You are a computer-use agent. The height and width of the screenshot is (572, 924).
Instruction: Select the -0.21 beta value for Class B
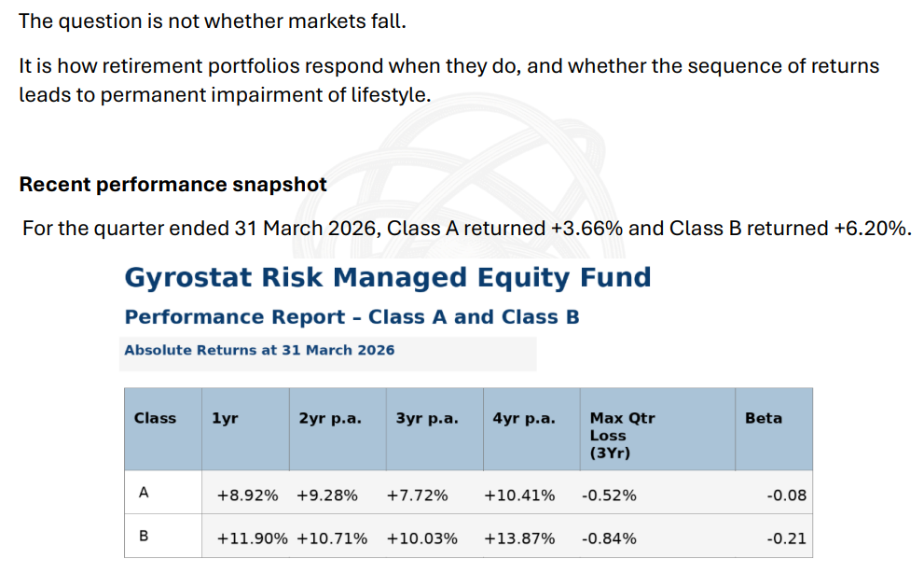pos(786,538)
